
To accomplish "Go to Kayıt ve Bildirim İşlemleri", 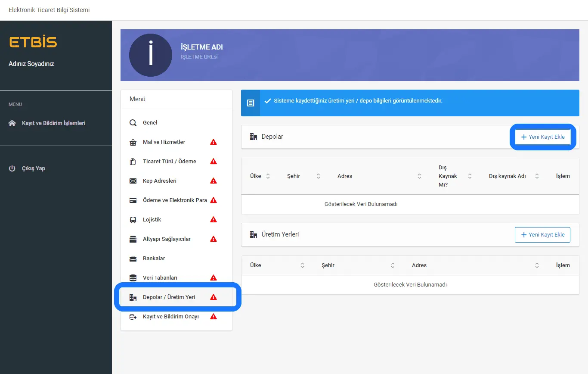I will (53, 123).
